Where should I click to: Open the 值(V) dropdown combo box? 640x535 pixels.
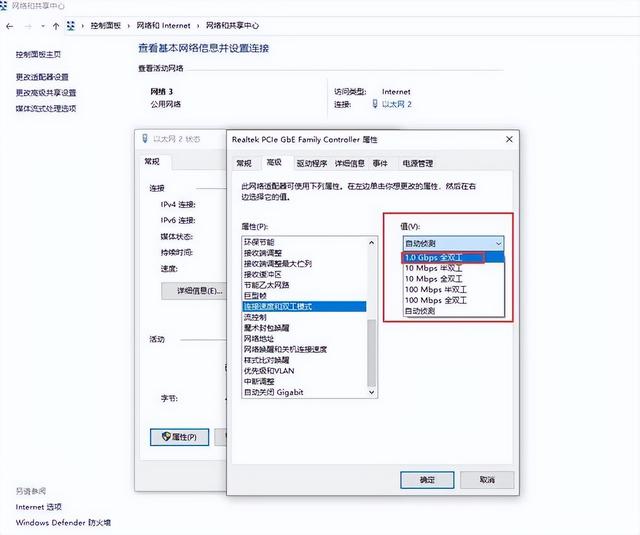[453, 244]
